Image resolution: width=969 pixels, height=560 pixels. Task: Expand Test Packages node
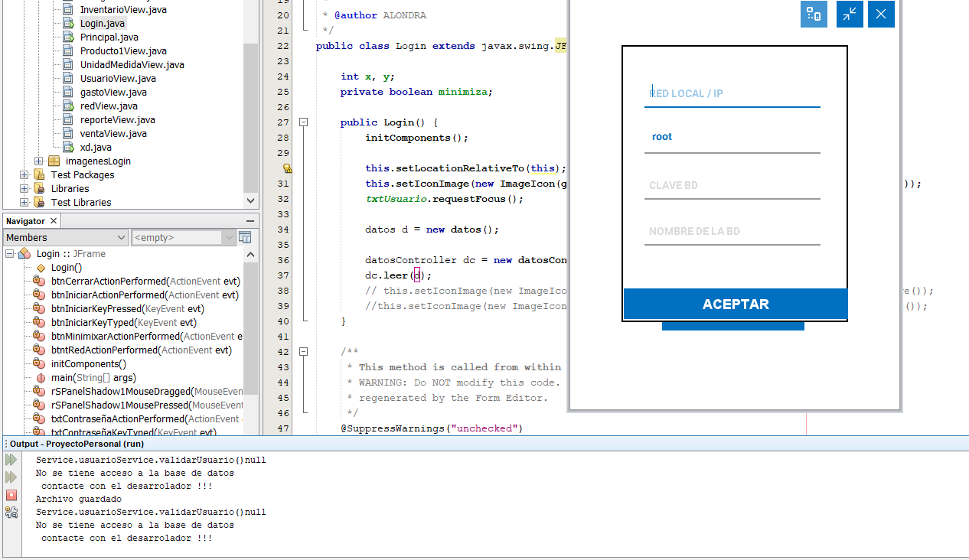(24, 175)
